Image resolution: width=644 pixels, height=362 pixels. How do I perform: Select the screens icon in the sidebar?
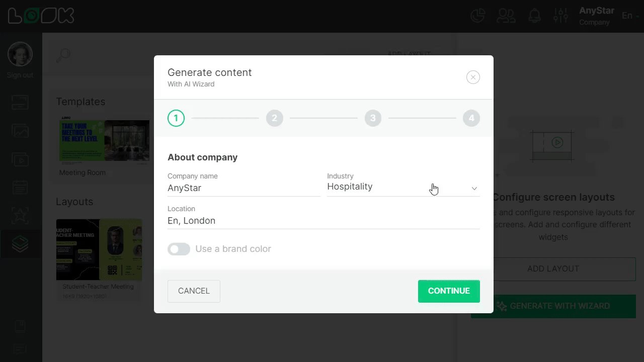(20, 102)
